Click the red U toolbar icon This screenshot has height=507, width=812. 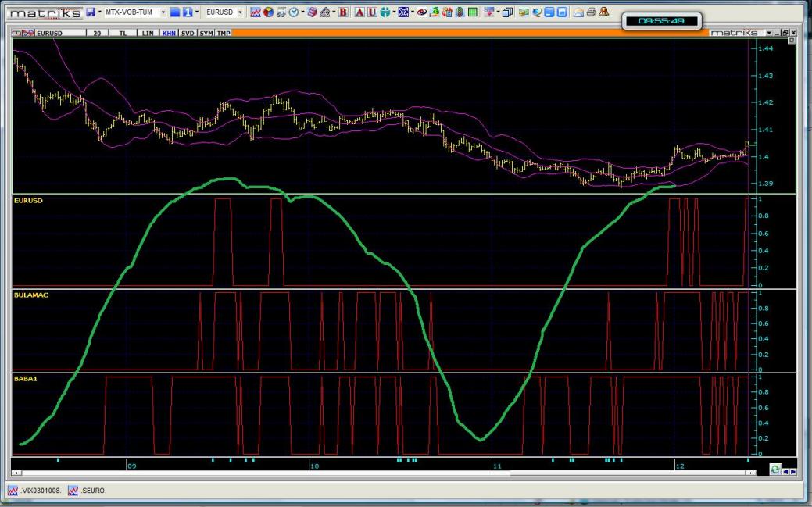372,12
